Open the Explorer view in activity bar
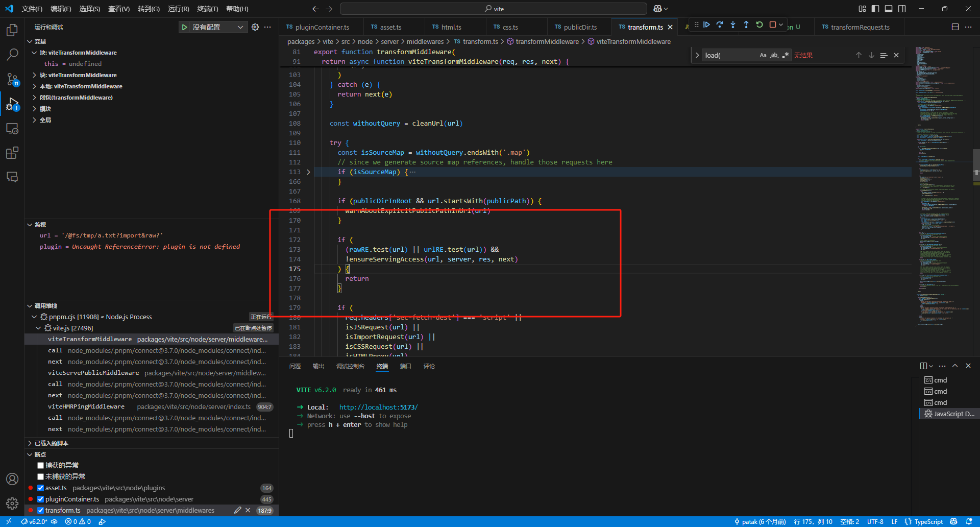This screenshot has height=527, width=980. click(x=12, y=30)
